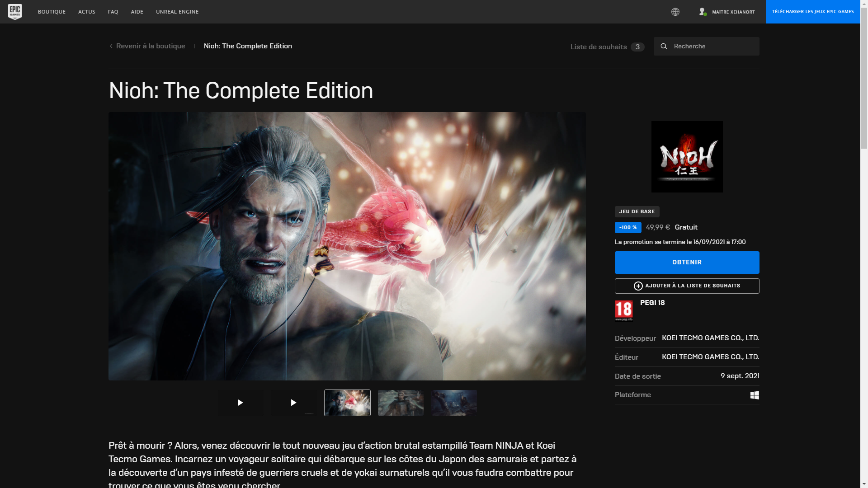
Task: Click the Epic Games logo
Action: point(15,12)
